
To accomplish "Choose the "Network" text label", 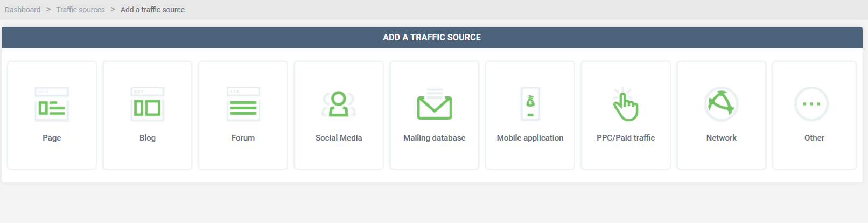I will click(722, 138).
